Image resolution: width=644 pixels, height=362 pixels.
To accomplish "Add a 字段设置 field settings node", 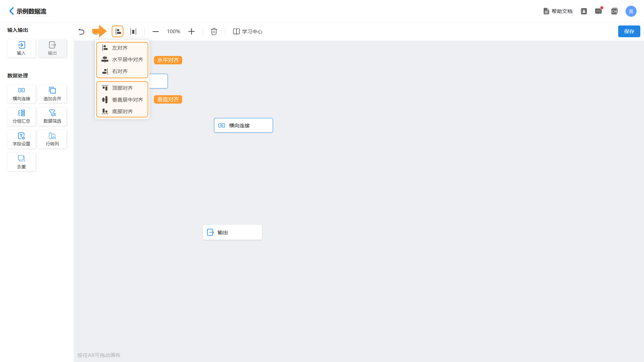I will pyautogui.click(x=21, y=139).
